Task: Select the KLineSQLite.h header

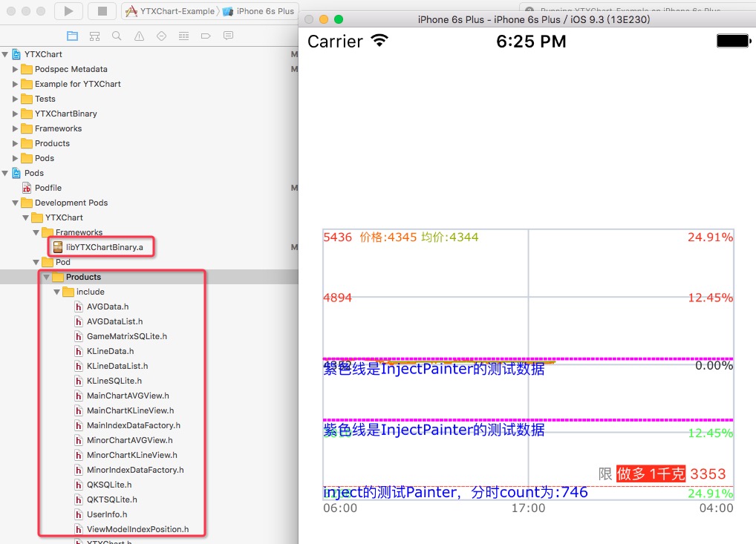Action: coord(111,381)
